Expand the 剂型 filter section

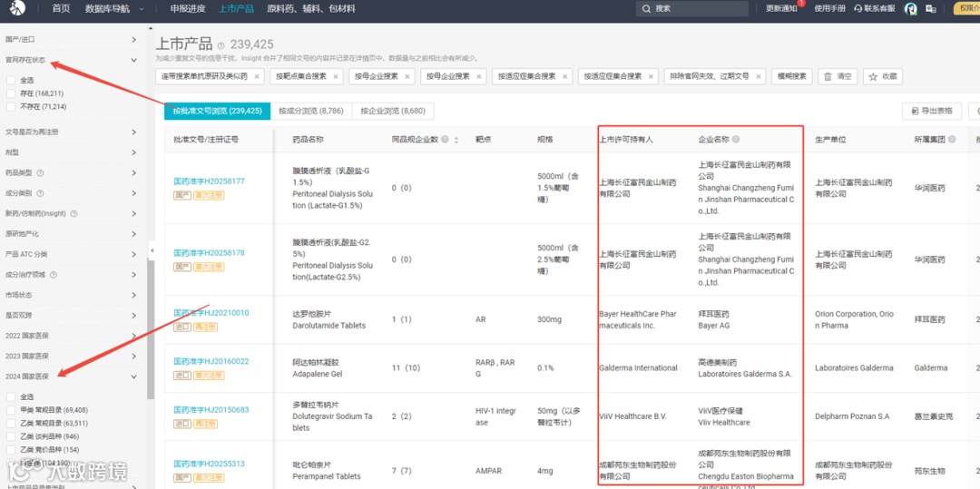point(133,152)
